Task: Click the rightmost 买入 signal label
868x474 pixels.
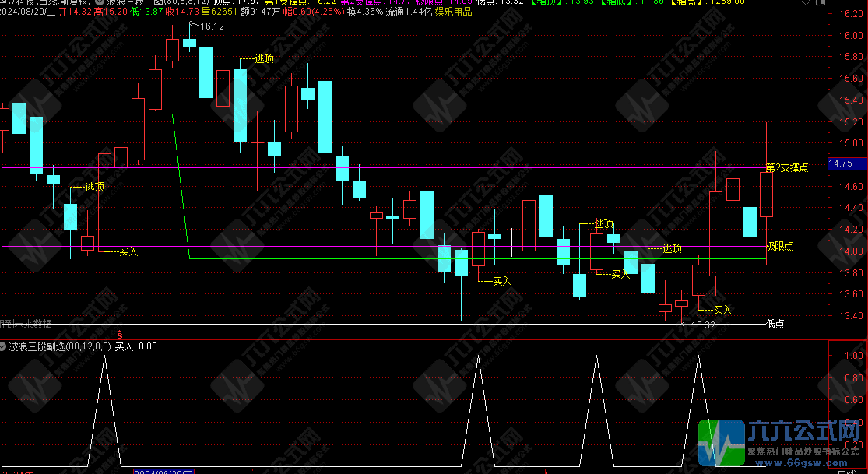Action: pyautogui.click(x=722, y=310)
